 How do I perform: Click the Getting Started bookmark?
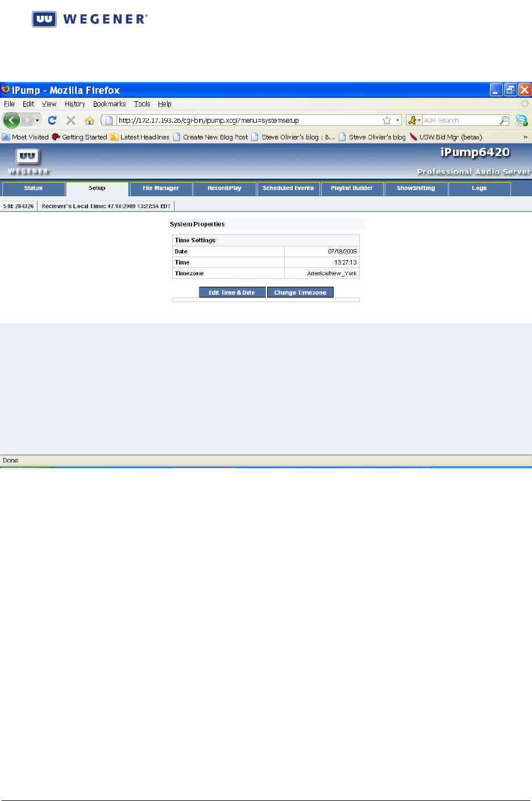pos(80,137)
